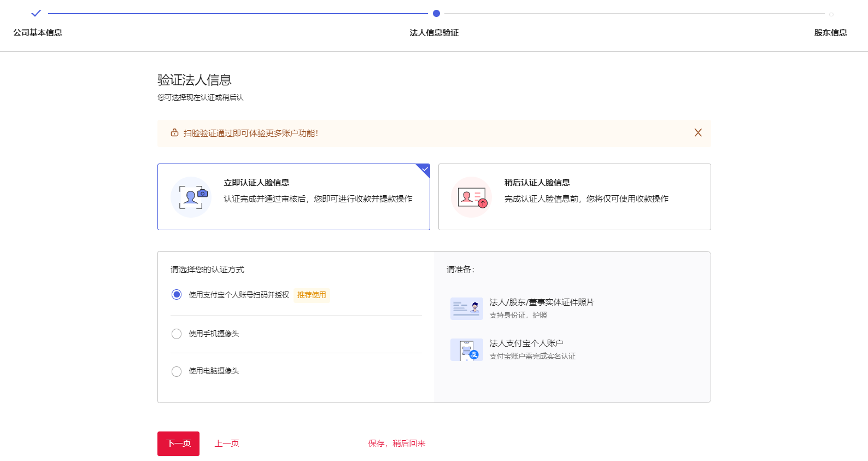
Task: Close the orange face-scan notice banner
Action: pos(698,133)
